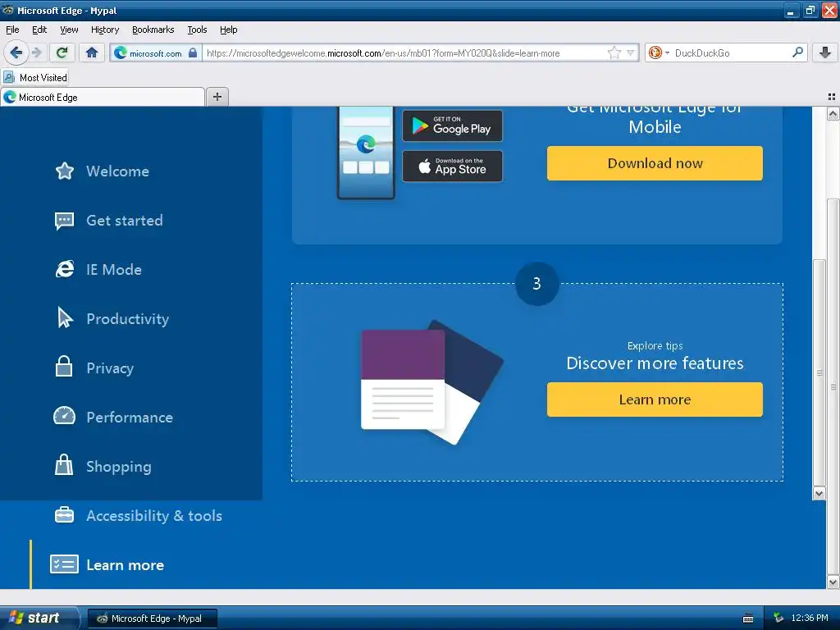Click the Forward navigation arrow
Viewport: 840px width, 630px height.
click(x=36, y=52)
